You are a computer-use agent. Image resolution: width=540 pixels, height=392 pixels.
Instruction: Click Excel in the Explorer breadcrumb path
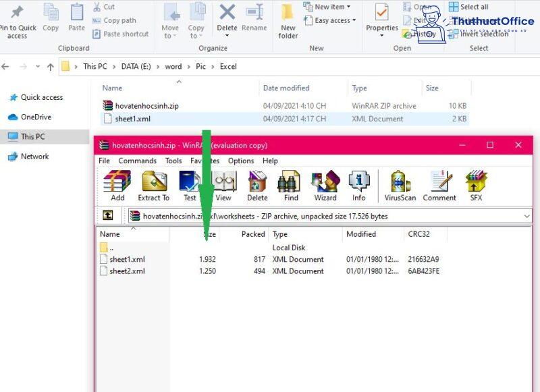point(228,67)
